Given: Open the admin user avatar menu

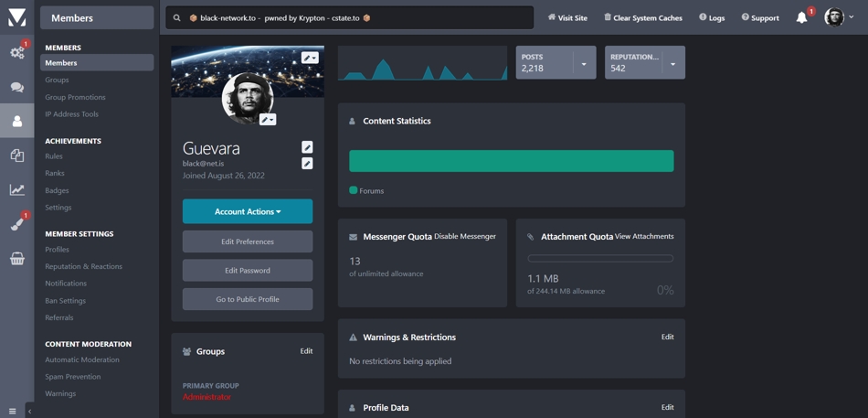Looking at the screenshot, I should [839, 17].
